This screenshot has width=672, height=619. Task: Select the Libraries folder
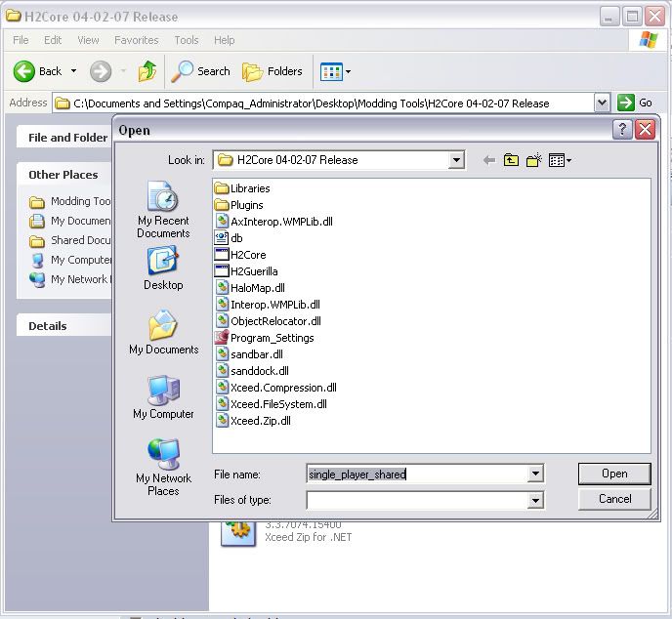click(242, 188)
